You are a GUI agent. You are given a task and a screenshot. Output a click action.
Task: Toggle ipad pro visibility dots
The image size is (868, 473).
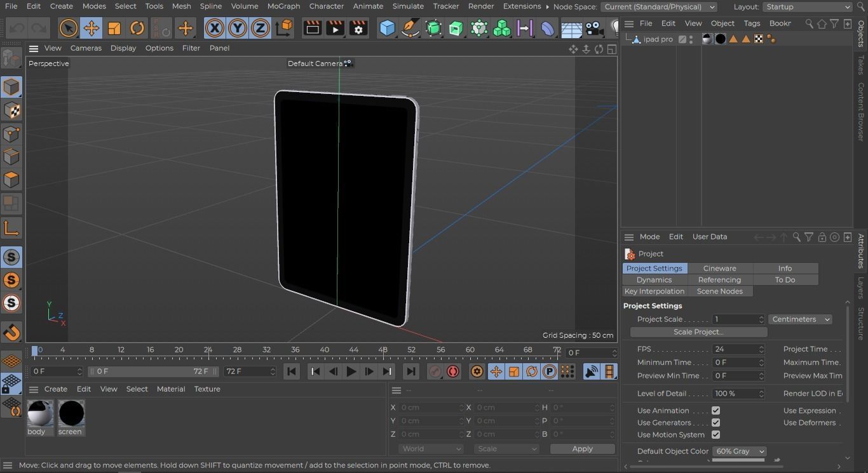click(x=691, y=39)
